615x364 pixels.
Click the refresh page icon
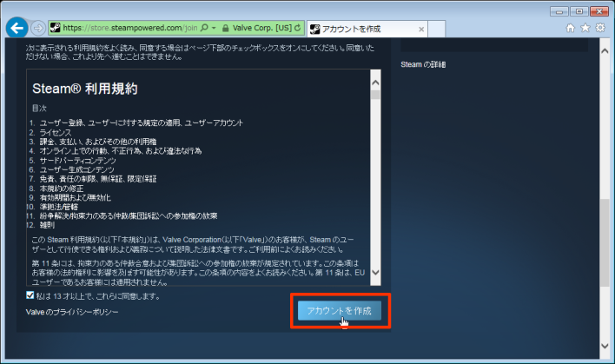coord(298,28)
